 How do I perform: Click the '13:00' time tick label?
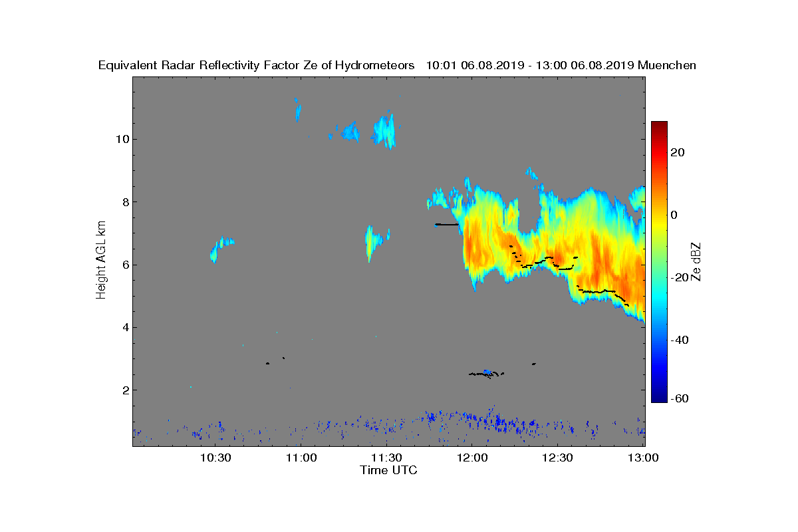click(644, 458)
